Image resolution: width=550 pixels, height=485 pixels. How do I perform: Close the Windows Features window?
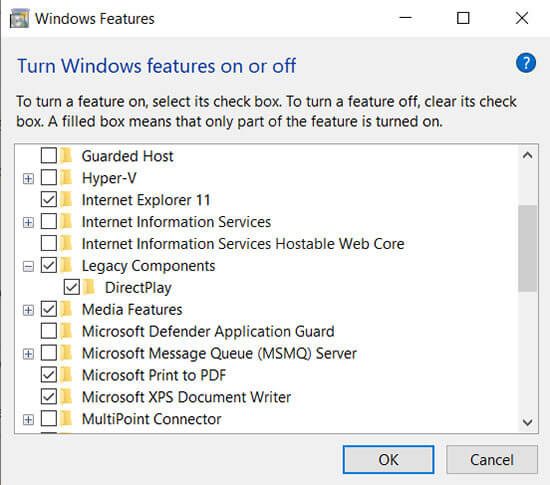coord(522,18)
